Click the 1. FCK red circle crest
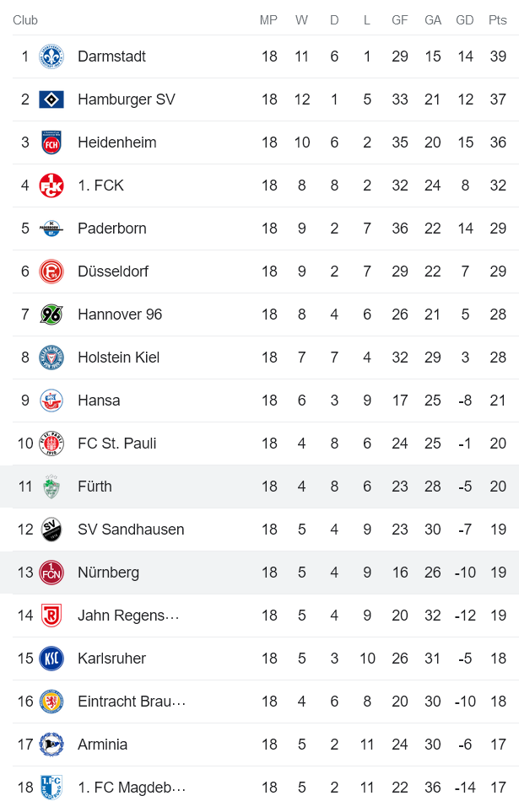Image resolution: width=519 pixels, height=812 pixels. click(x=52, y=185)
